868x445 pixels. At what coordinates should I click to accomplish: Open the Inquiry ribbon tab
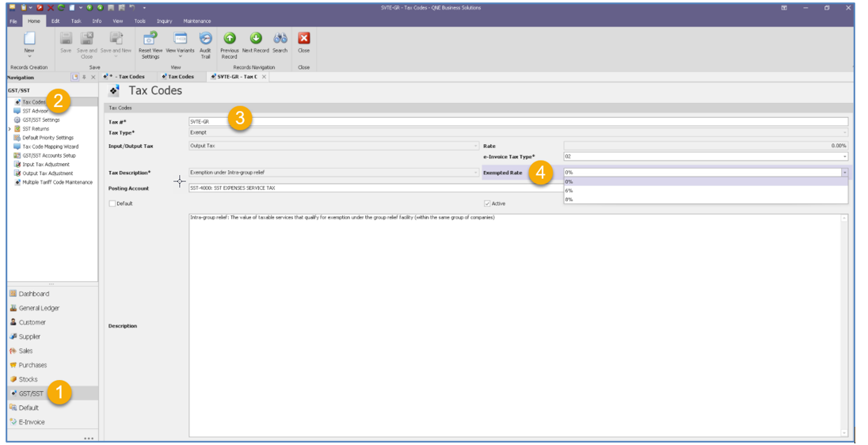(x=164, y=21)
